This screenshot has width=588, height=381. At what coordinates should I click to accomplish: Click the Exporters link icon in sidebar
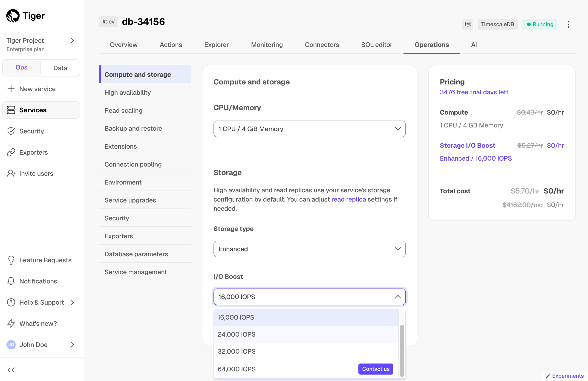[11, 153]
